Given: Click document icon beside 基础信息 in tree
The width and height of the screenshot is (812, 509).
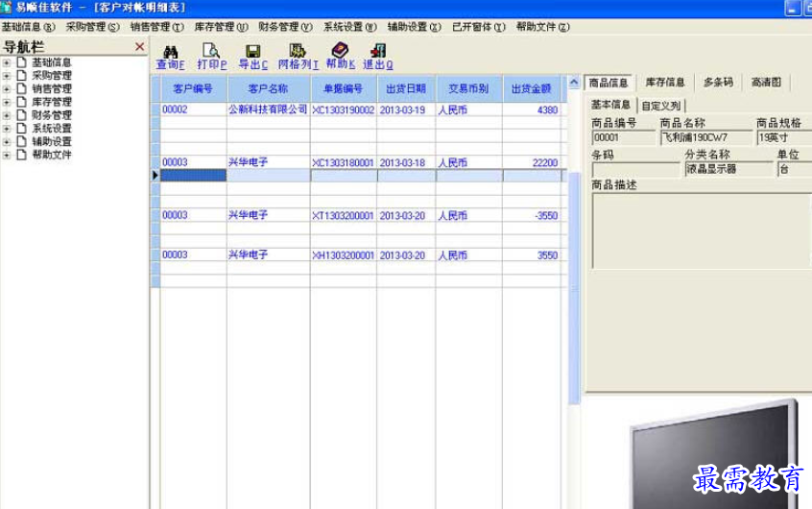Looking at the screenshot, I should pyautogui.click(x=22, y=62).
